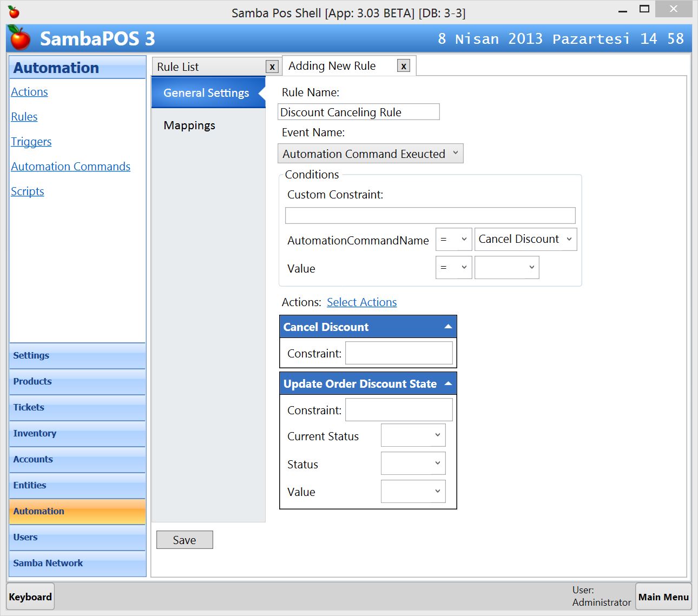Viewport: 698px width, 616px height.
Task: Collapse the Cancel Discount action panel
Action: tap(447, 327)
